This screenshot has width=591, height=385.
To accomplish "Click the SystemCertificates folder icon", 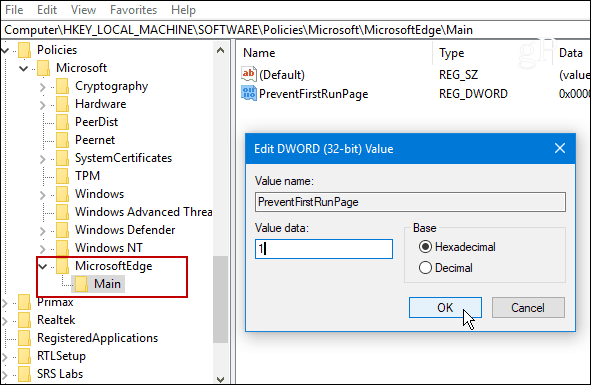I will click(x=62, y=158).
